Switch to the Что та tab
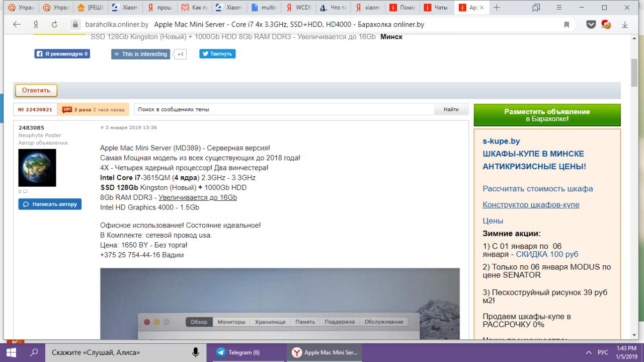 point(333,8)
